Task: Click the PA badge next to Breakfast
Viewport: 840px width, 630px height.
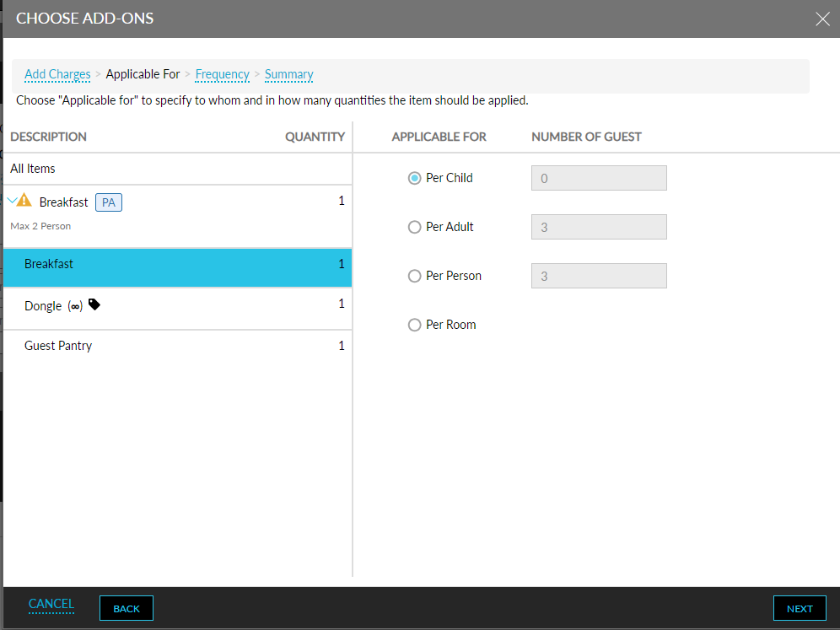Action: pos(108,202)
